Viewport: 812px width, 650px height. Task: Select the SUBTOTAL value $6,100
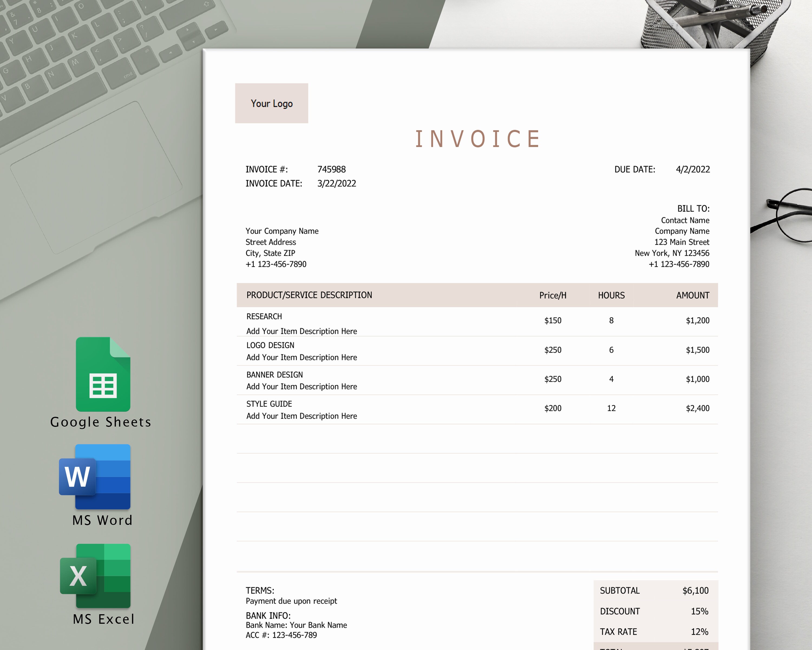tap(695, 590)
